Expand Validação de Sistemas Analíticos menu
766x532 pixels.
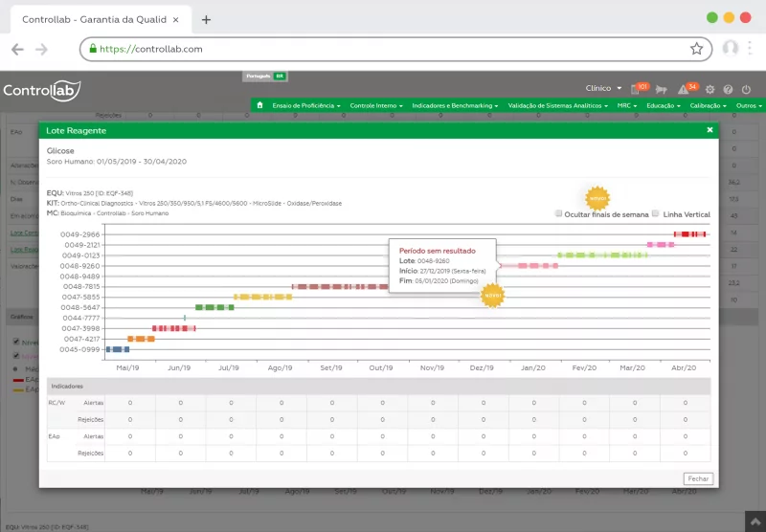point(558,105)
